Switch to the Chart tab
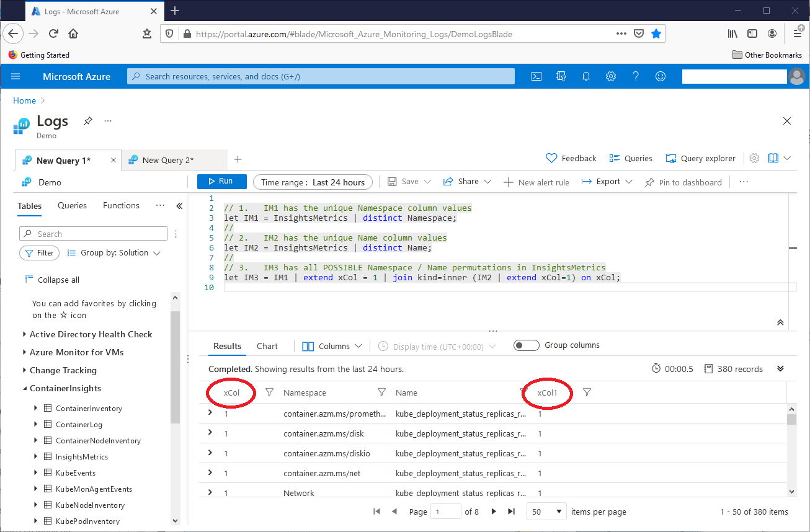 coord(267,346)
